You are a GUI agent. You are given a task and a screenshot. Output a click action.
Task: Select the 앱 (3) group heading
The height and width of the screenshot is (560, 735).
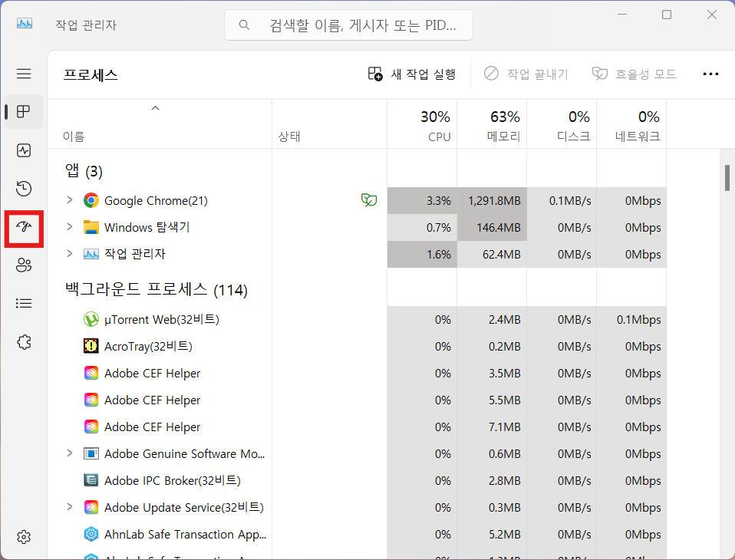click(84, 171)
